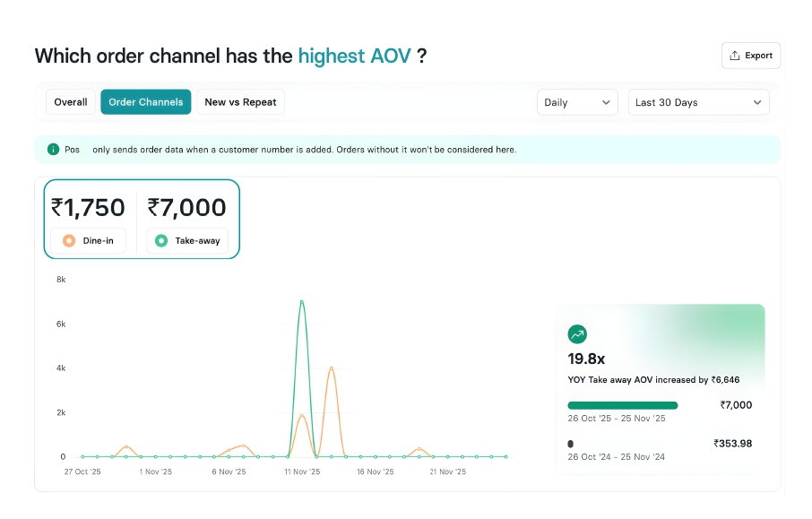Click the orange Dine-in legend dot
The image size is (812, 519).
pos(69,240)
